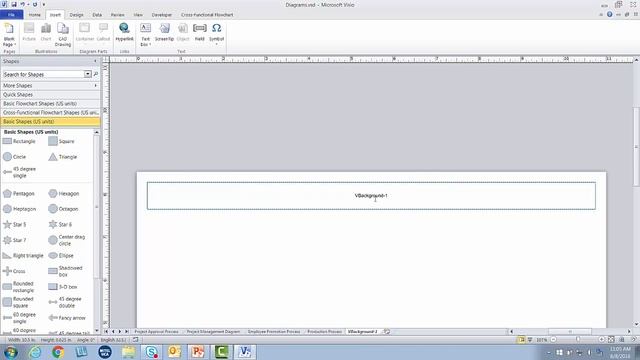Click the zoom out minus button
Viewport: 640px width, 360px height.
[x=553, y=340]
